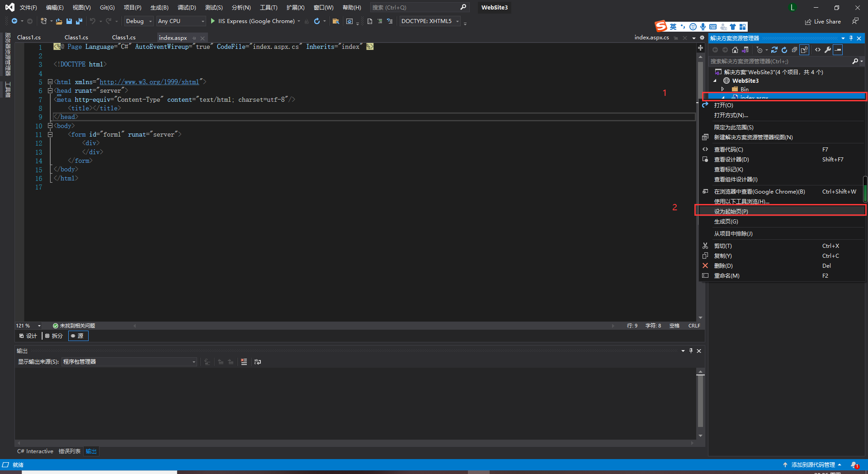Screen dimensions: 868x474
Task: Open the 调试(D) menu
Action: [x=187, y=8]
